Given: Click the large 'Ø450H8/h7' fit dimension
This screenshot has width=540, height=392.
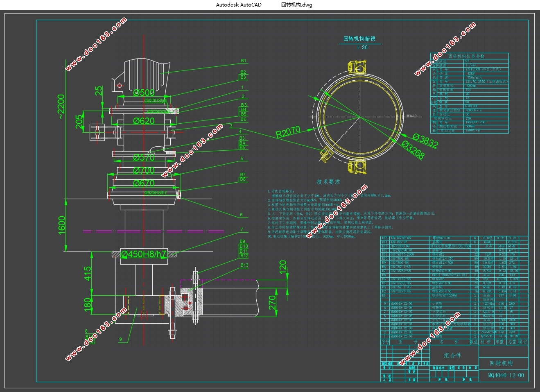Looking at the screenshot, I should (x=144, y=254).
